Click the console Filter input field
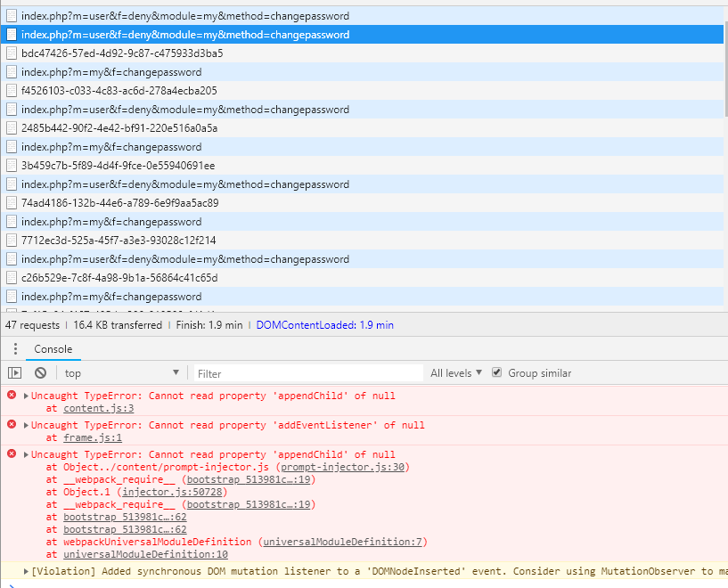728x588 pixels. [x=307, y=373]
